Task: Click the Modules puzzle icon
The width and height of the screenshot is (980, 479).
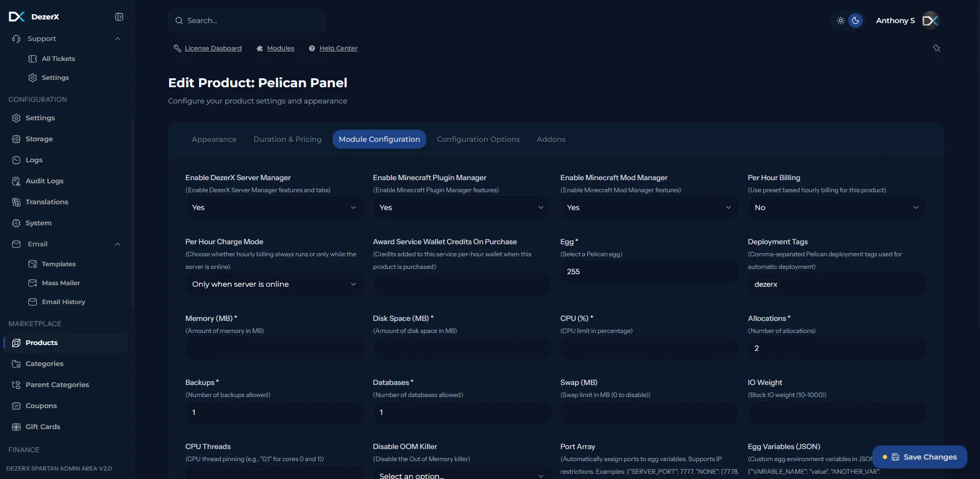Action: point(259,48)
